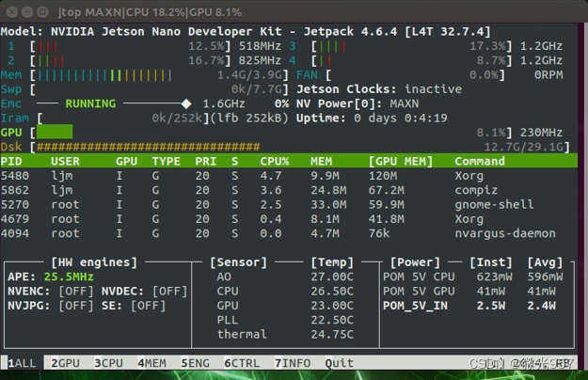
Task: Click the PID column header
Action: tap(11, 161)
